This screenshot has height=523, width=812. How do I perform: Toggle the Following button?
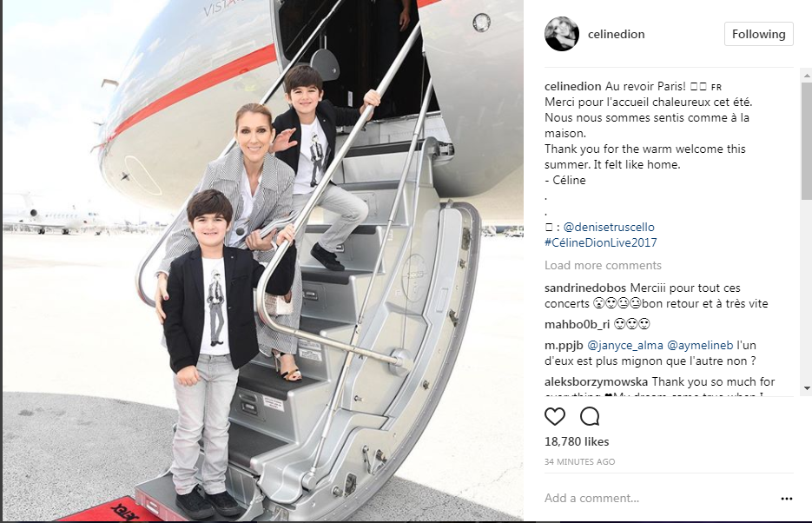[759, 34]
